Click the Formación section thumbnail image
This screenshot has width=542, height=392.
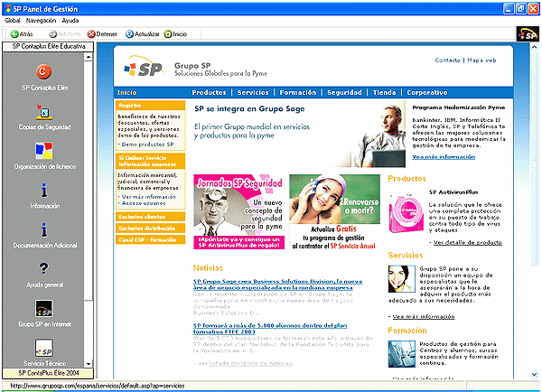(x=401, y=354)
